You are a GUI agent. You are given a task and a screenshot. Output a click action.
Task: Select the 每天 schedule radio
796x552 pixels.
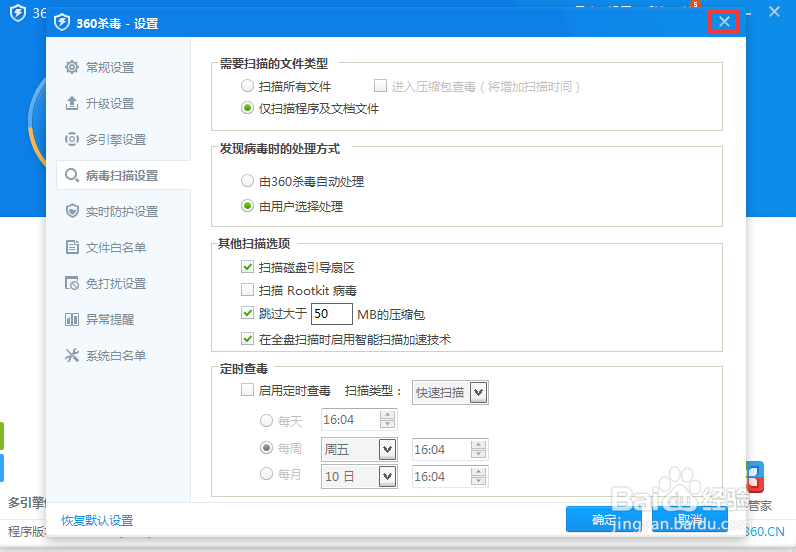tap(267, 420)
